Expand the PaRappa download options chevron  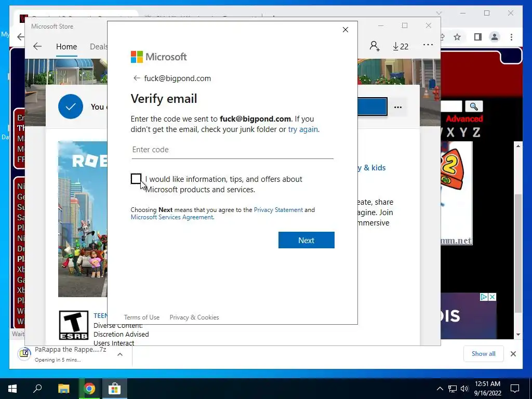coord(120,354)
